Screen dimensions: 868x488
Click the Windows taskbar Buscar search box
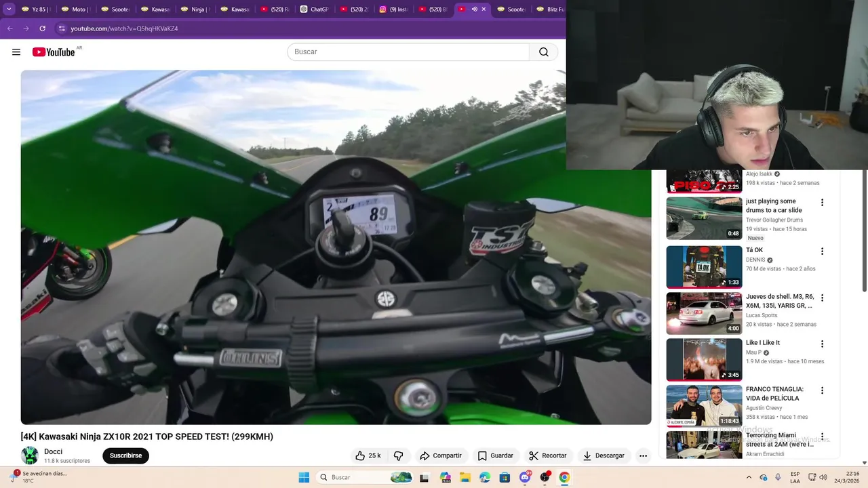[x=365, y=477]
